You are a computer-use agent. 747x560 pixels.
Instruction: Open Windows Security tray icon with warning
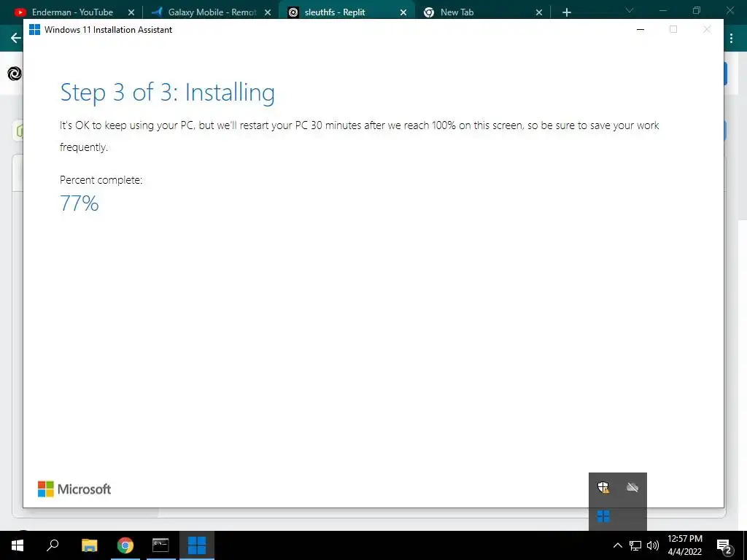click(603, 487)
